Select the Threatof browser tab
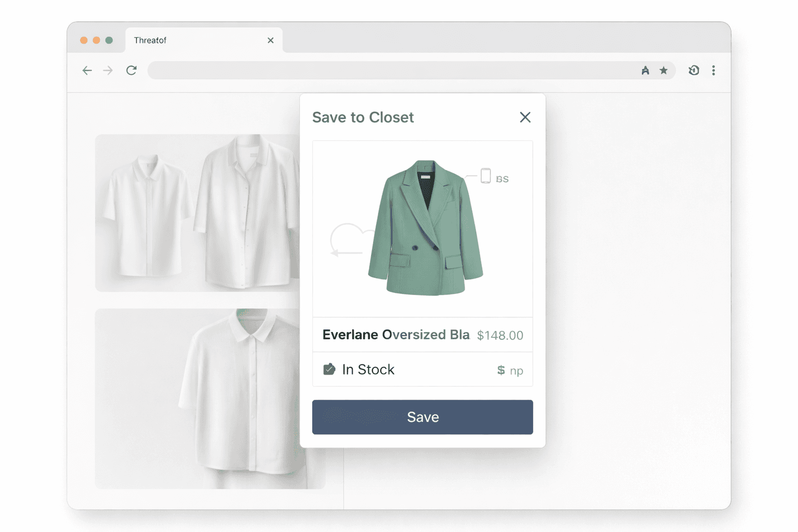 tap(204, 40)
